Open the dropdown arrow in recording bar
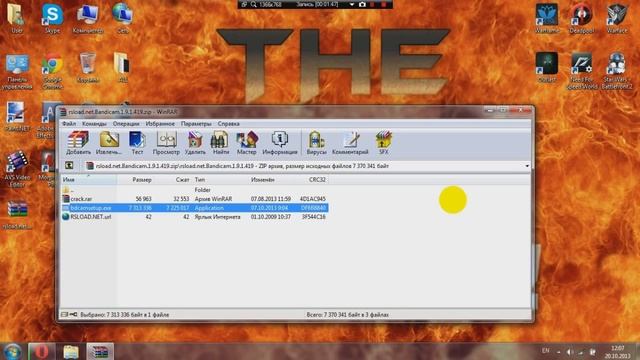 click(351, 4)
